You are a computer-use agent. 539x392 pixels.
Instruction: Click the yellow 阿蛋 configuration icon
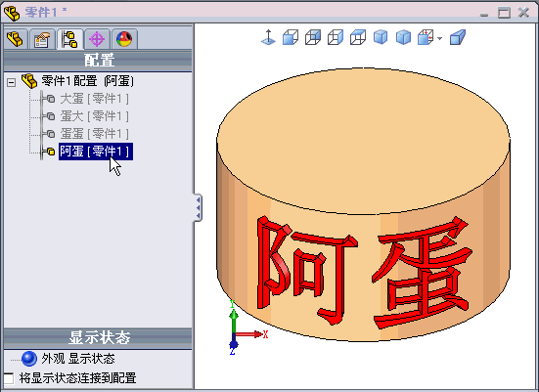[x=50, y=152]
